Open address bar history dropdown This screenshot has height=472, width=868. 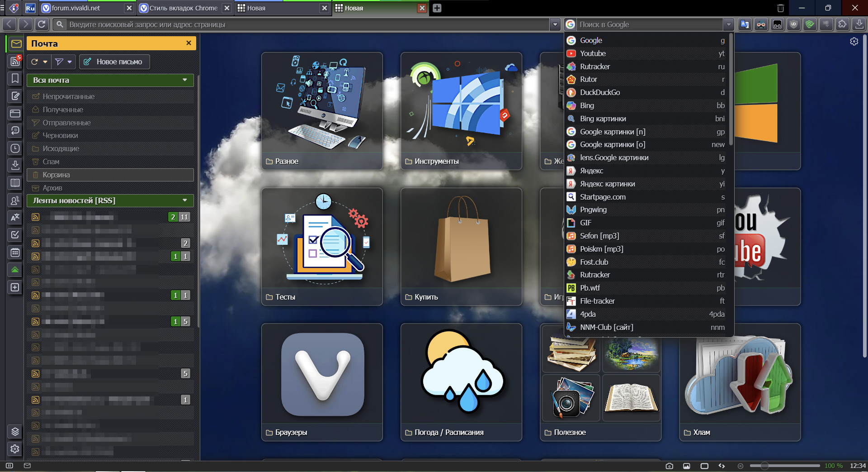tap(556, 24)
